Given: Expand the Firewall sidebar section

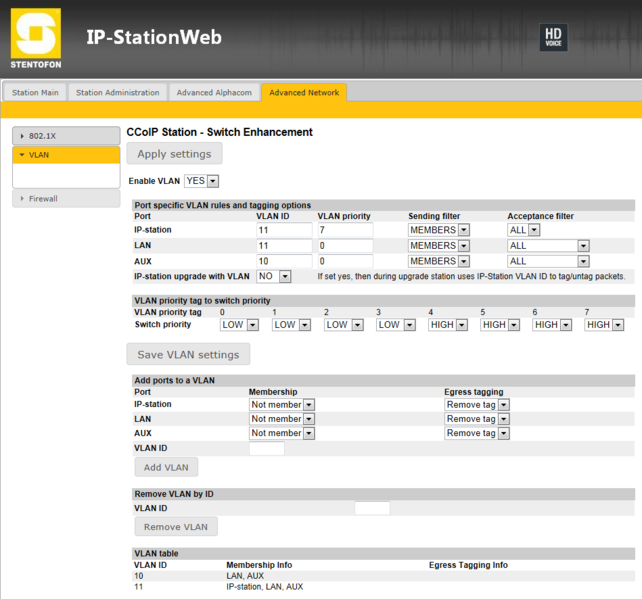Looking at the screenshot, I should coord(66,199).
